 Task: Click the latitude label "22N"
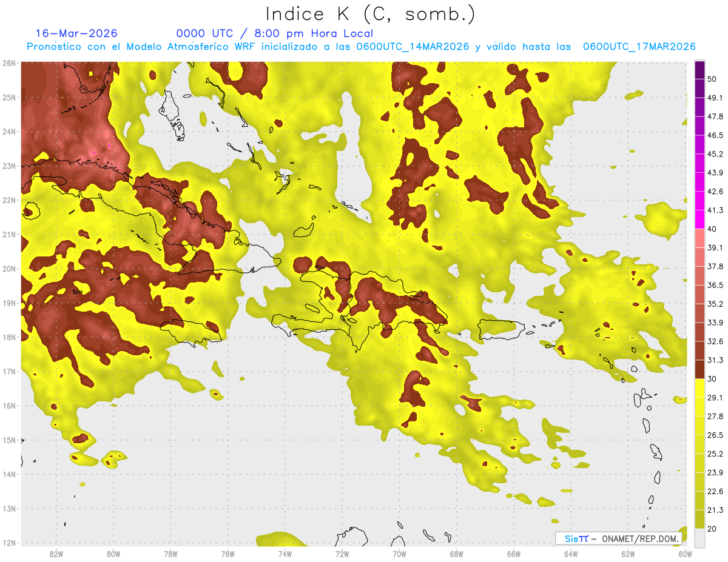[x=9, y=200]
